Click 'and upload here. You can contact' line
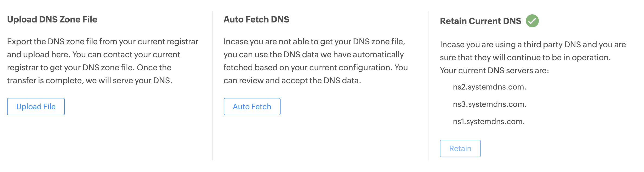 94,55
